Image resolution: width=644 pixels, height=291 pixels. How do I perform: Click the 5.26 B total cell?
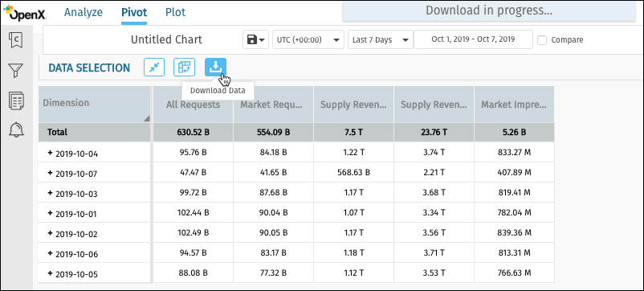point(514,133)
